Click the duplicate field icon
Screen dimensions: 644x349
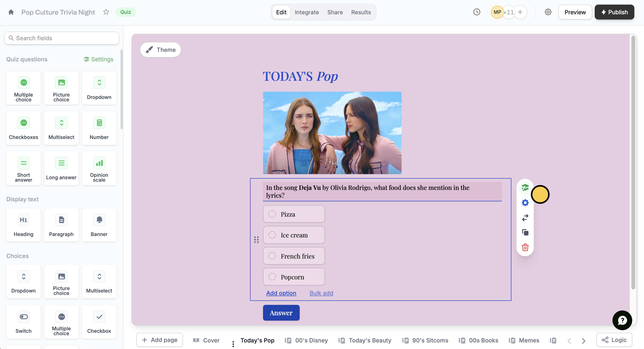pos(525,232)
